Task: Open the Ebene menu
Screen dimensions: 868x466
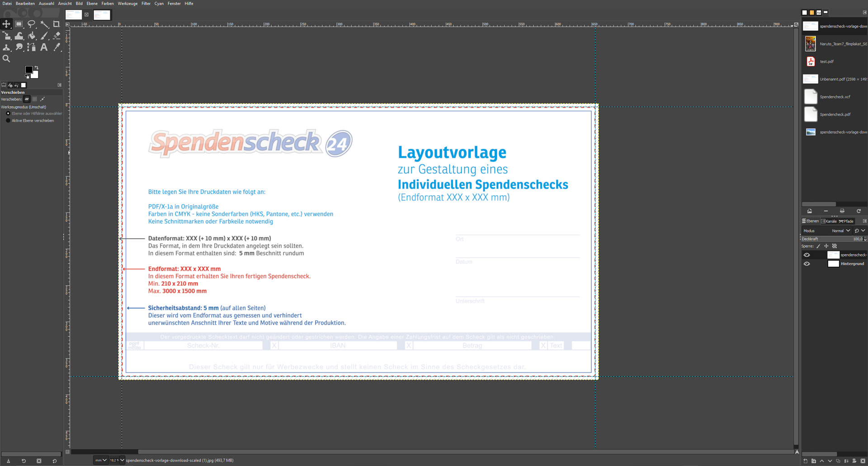Action: click(x=92, y=4)
